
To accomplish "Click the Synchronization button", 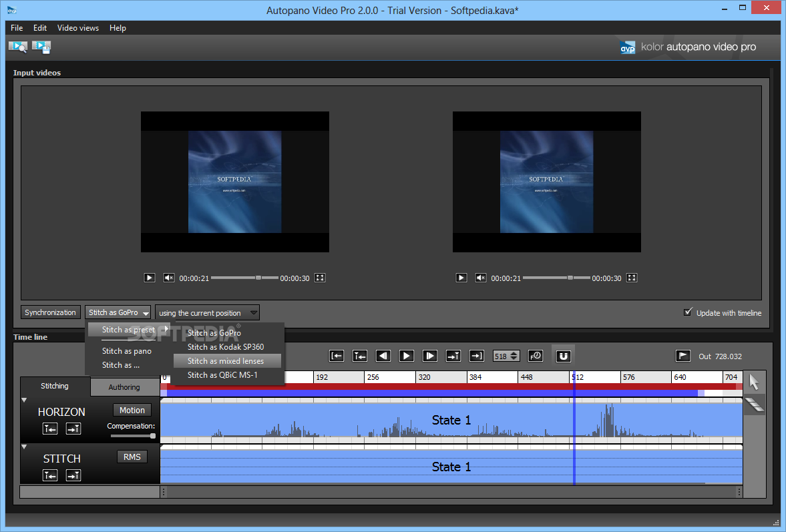I will (50, 312).
